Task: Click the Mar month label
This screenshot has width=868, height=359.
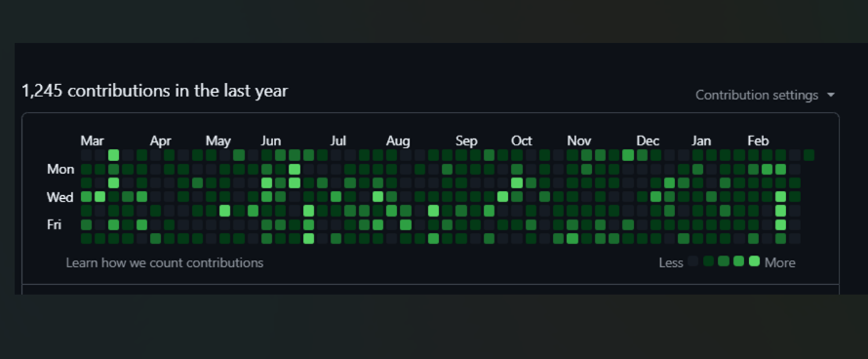Action: click(92, 140)
